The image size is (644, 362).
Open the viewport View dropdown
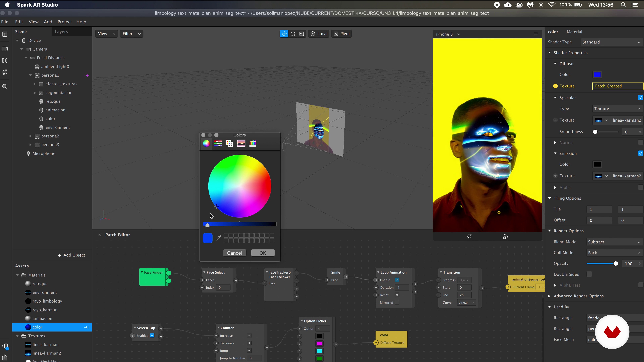pyautogui.click(x=106, y=34)
